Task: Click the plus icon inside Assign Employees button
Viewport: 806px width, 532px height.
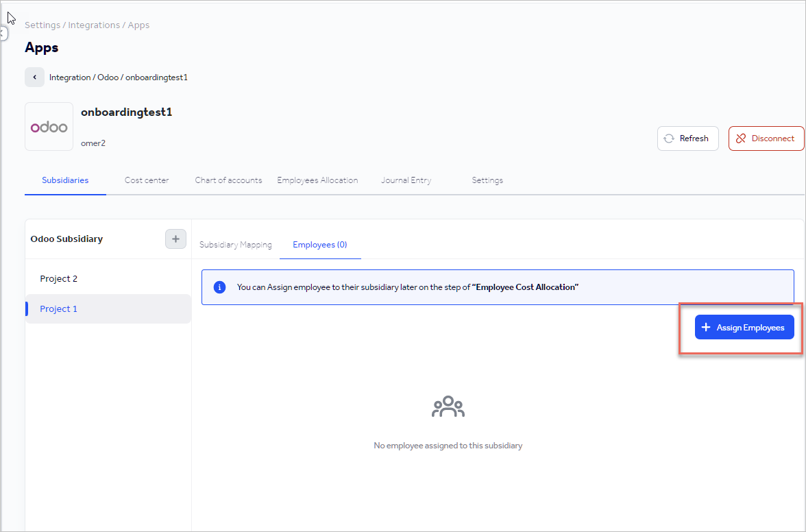Action: tap(706, 327)
